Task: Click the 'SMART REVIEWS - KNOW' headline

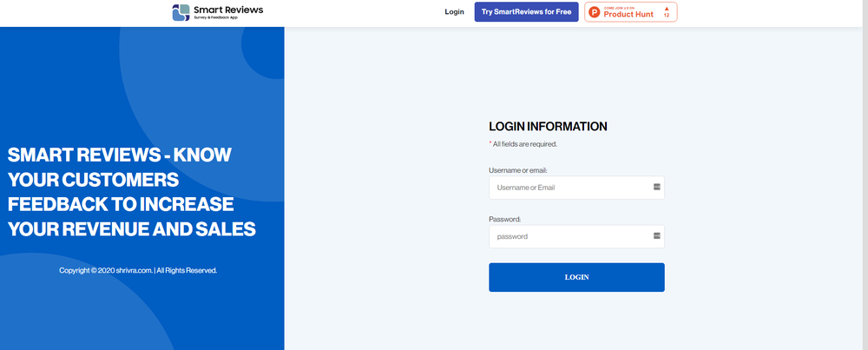Action: 120,155
